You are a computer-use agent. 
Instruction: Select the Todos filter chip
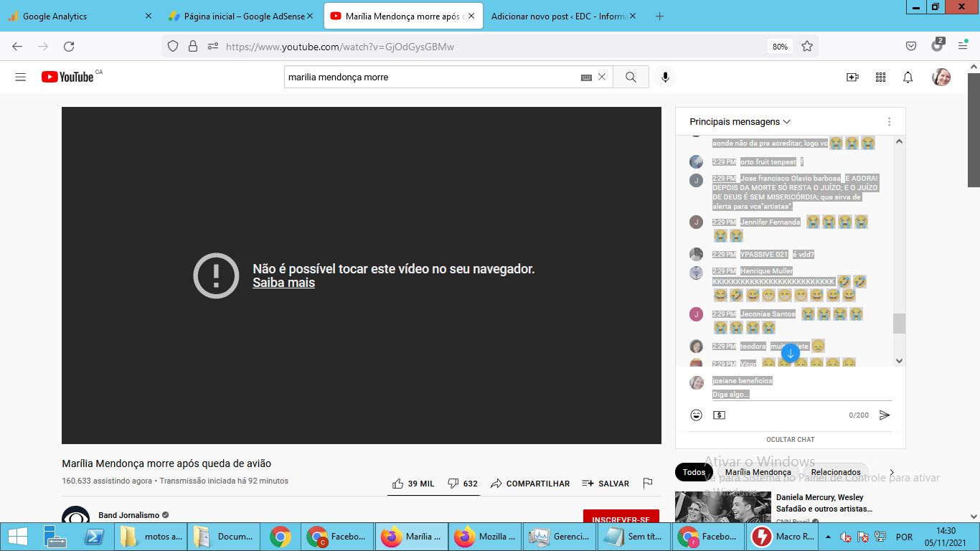pyautogui.click(x=694, y=472)
